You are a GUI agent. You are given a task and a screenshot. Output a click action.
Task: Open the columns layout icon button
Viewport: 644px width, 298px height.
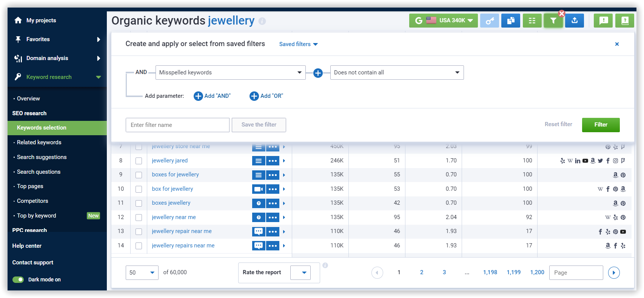coord(532,21)
